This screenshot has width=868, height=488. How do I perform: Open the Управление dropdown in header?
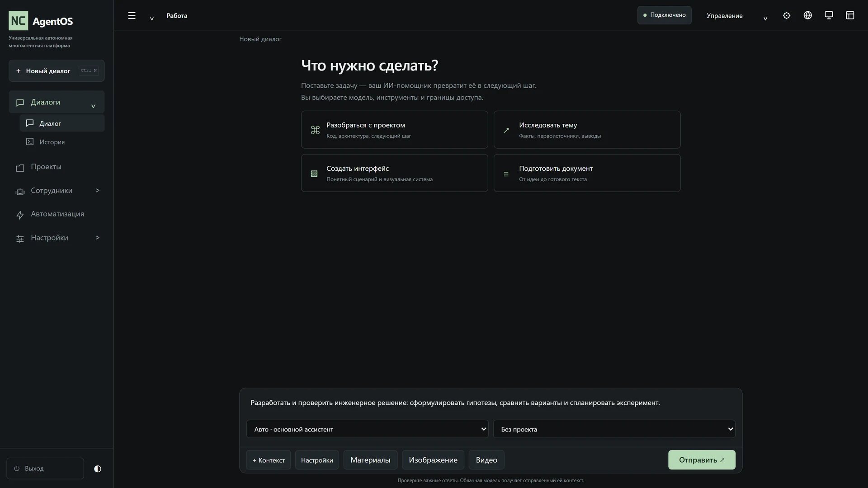[737, 16]
